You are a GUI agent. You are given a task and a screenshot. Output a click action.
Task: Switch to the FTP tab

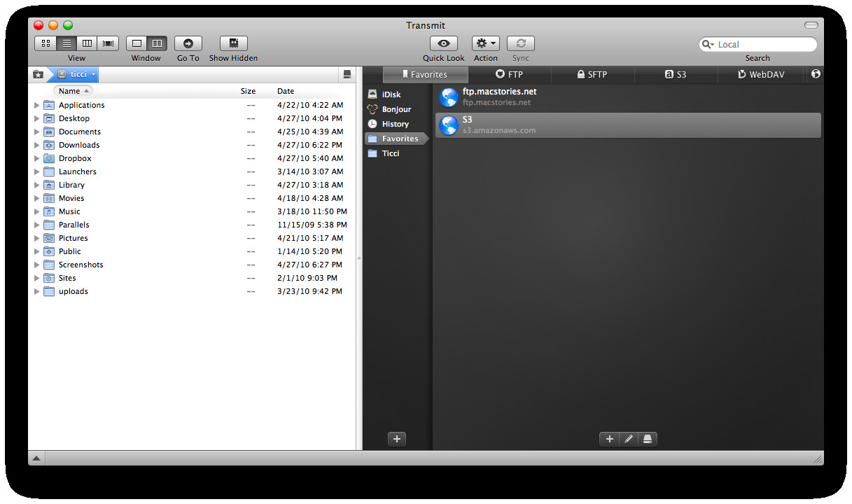(x=510, y=74)
